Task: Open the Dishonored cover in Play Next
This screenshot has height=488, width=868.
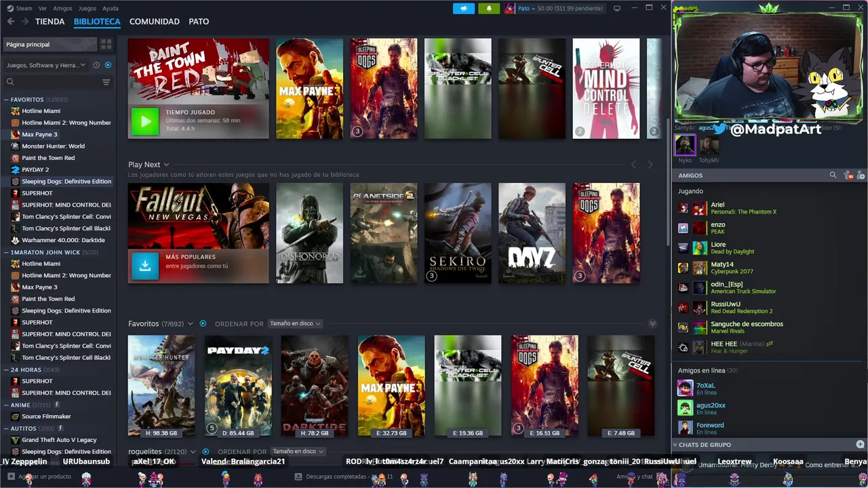Action: click(x=309, y=233)
